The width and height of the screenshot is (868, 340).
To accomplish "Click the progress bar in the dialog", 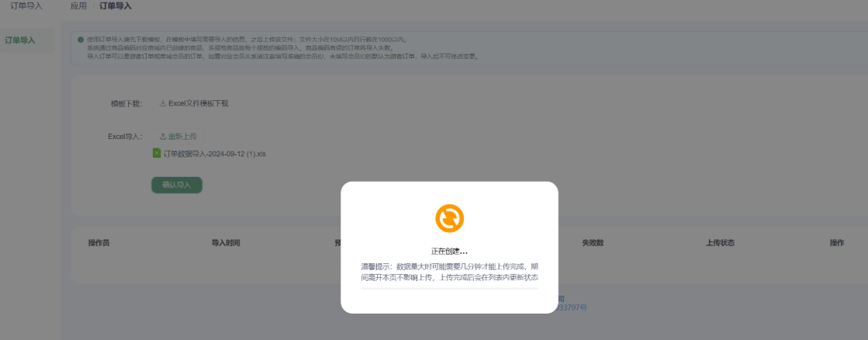I will click(x=449, y=288).
